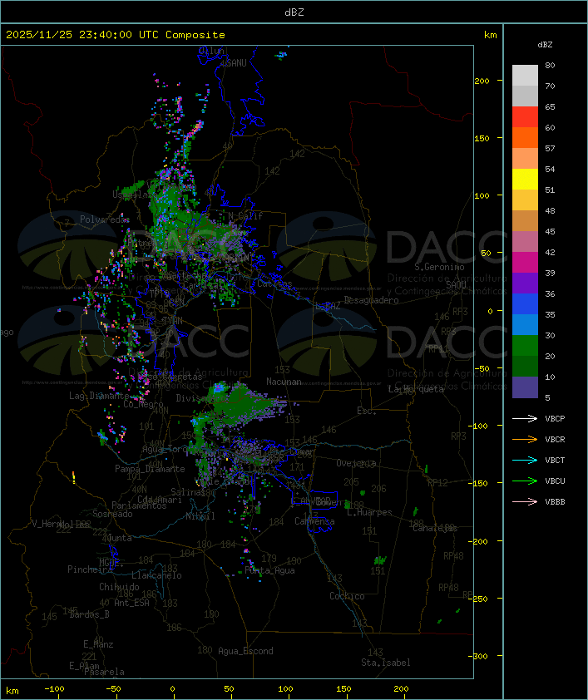
Task: Click the km label at bottom left
Action: click(x=12, y=691)
